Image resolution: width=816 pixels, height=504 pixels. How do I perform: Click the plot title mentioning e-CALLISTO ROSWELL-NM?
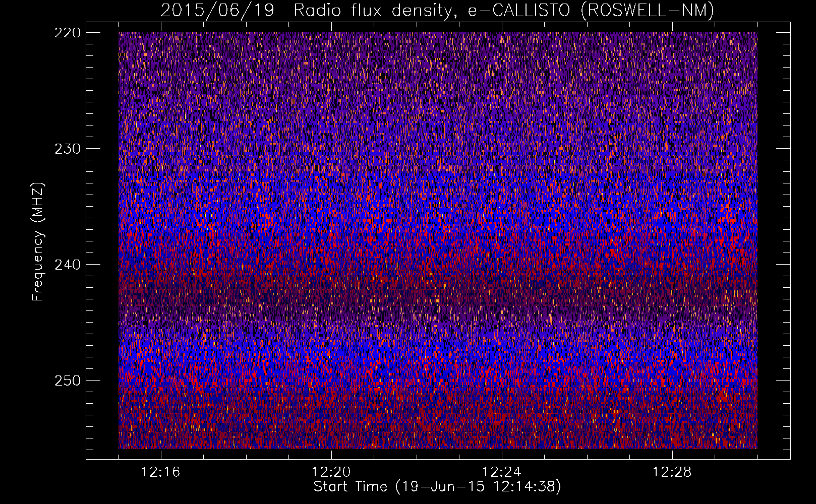(437, 10)
